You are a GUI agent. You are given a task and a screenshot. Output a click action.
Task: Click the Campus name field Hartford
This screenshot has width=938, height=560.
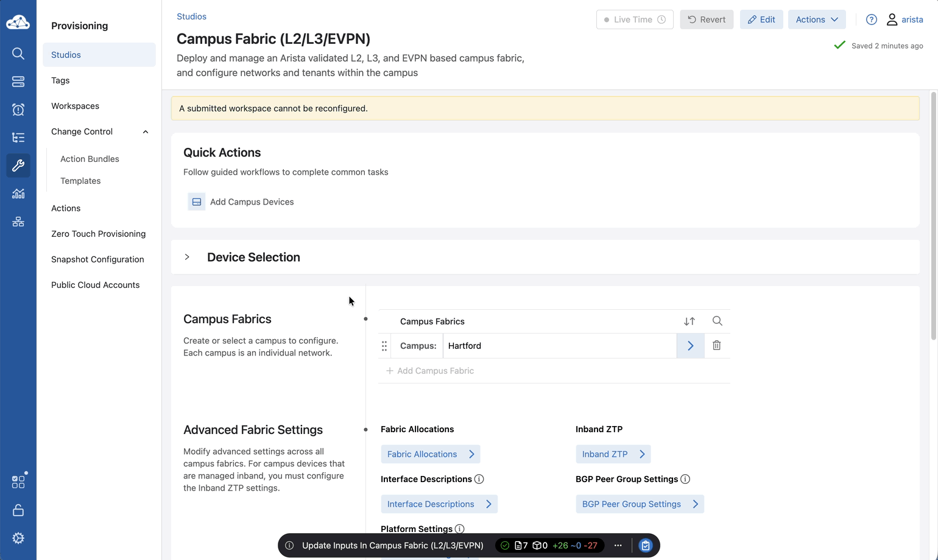coord(560,346)
